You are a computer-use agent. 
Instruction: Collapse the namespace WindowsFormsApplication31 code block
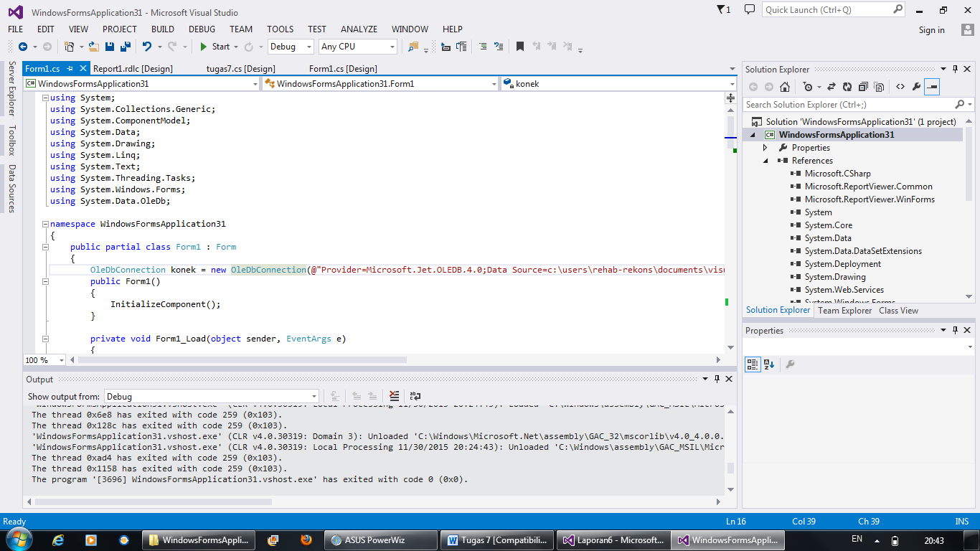pos(45,224)
